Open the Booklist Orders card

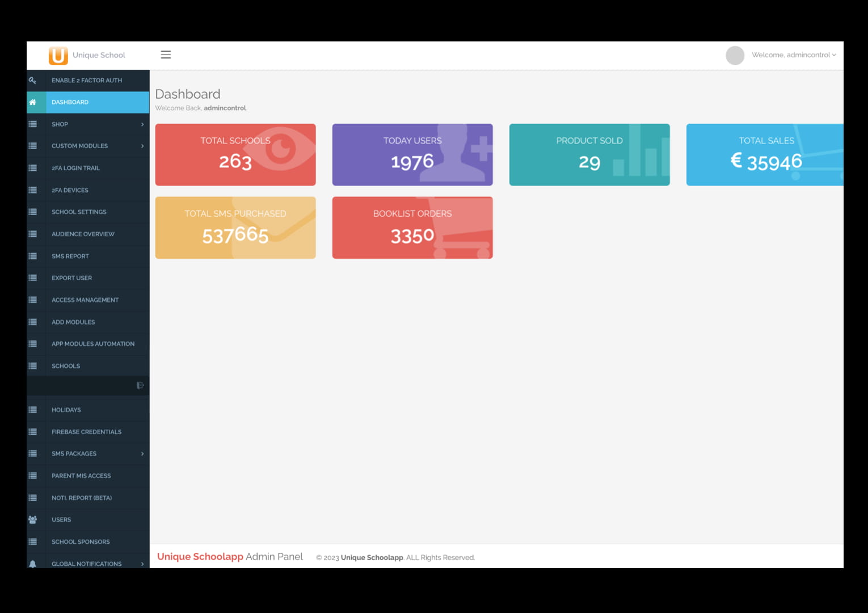click(x=412, y=228)
